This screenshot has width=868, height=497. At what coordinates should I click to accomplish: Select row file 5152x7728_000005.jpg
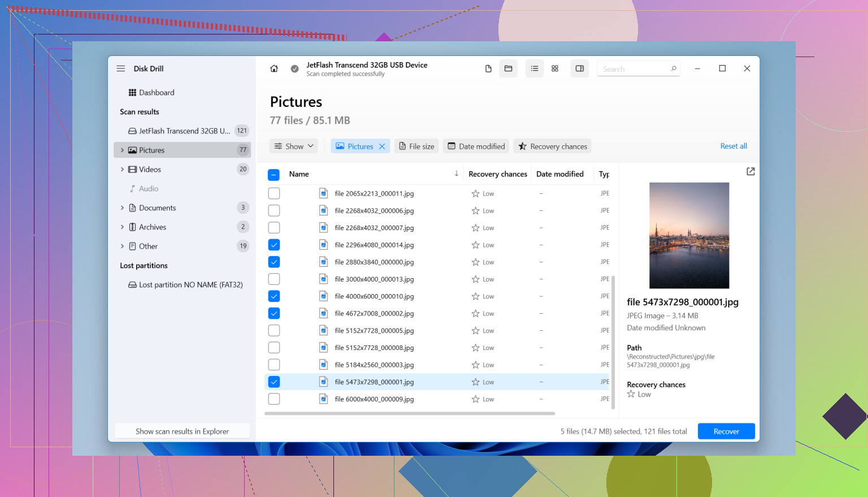[437, 330]
